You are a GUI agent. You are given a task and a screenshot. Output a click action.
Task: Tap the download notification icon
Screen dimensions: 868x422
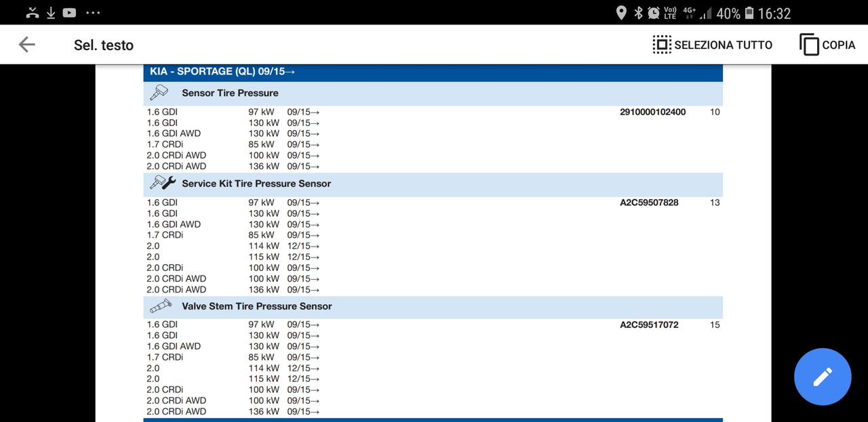[51, 13]
